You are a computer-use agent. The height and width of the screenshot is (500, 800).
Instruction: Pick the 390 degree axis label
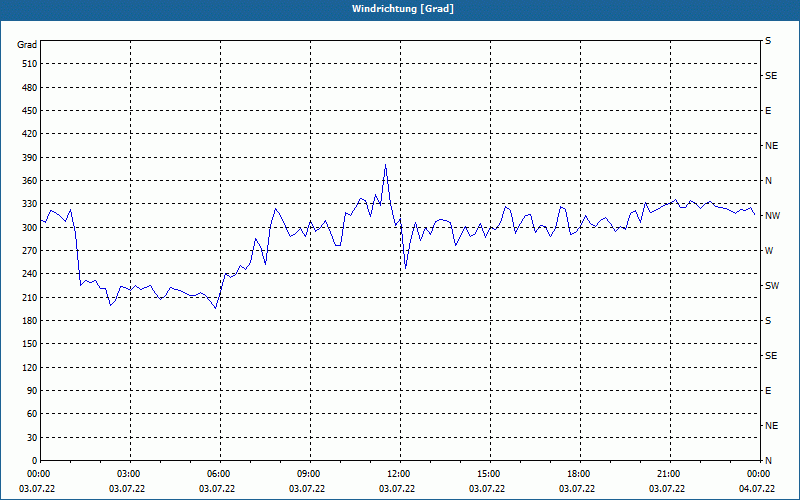pyautogui.click(x=30, y=158)
